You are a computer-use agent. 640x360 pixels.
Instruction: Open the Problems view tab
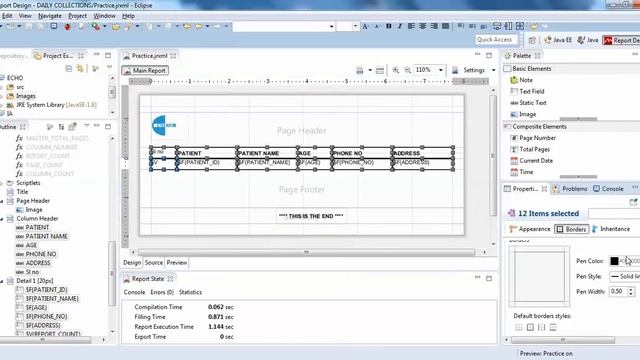pos(570,189)
